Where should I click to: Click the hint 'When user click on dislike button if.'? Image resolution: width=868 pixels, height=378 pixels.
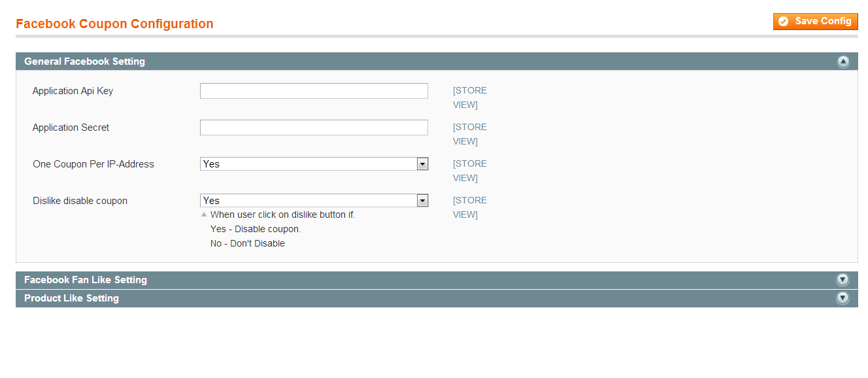tap(282, 215)
